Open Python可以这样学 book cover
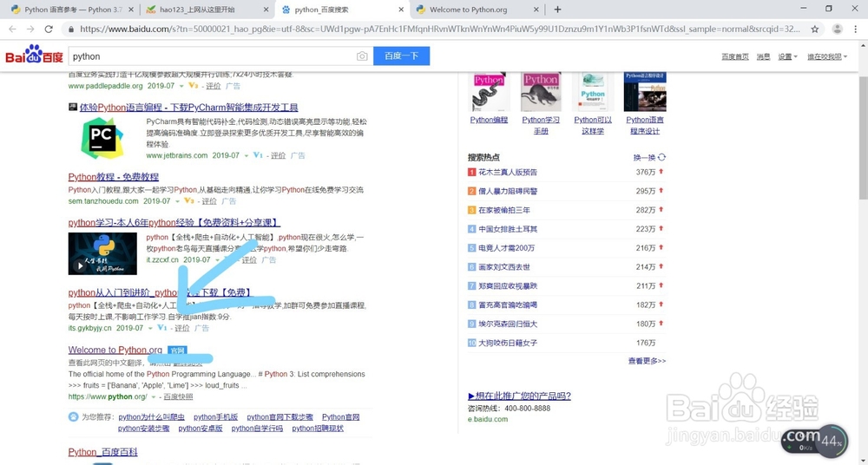This screenshot has width=868, height=465. click(x=592, y=91)
